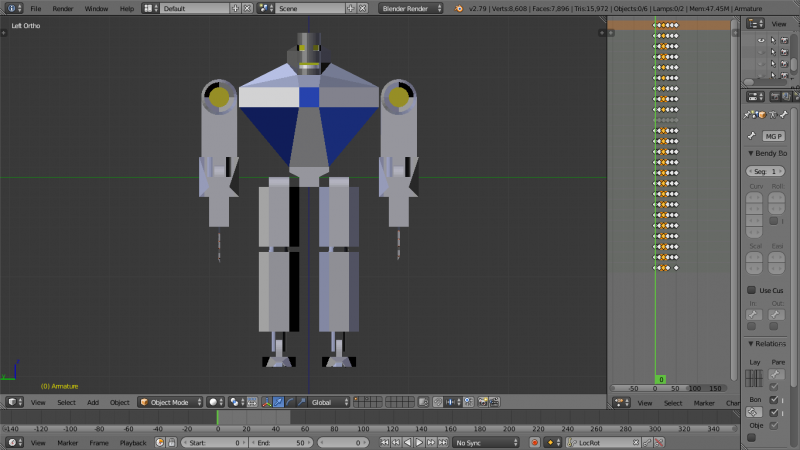Click the End frame field
The image size is (800, 450).
(280, 442)
